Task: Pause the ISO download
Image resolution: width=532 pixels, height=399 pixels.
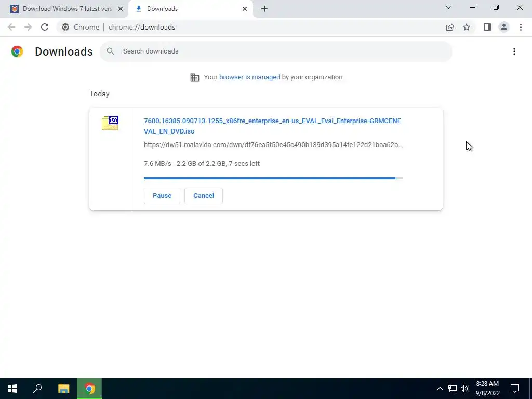Action: tap(162, 196)
